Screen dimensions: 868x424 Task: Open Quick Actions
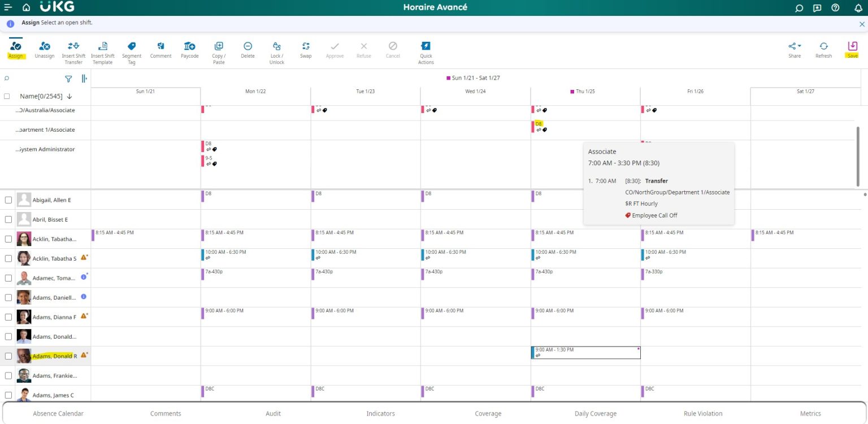click(x=426, y=50)
